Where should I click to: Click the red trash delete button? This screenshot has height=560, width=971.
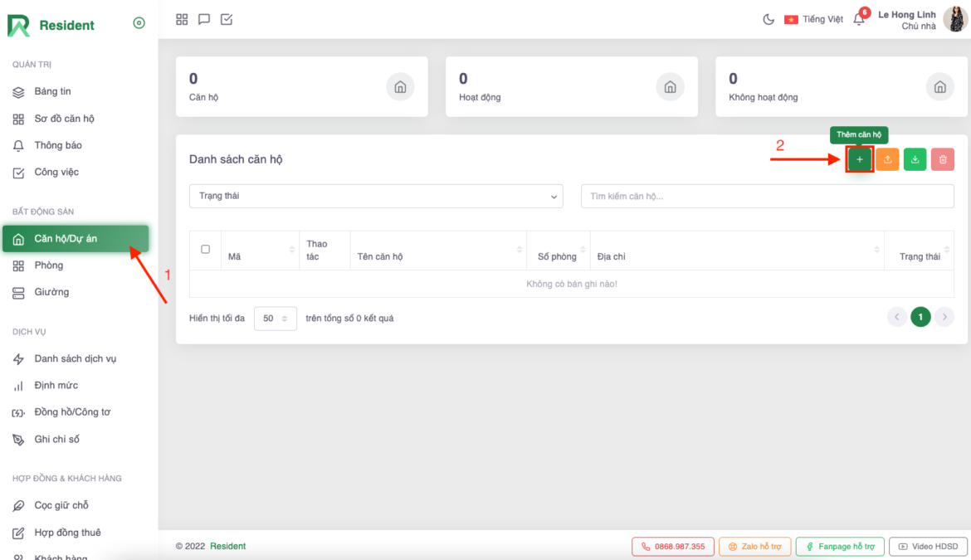click(x=942, y=159)
